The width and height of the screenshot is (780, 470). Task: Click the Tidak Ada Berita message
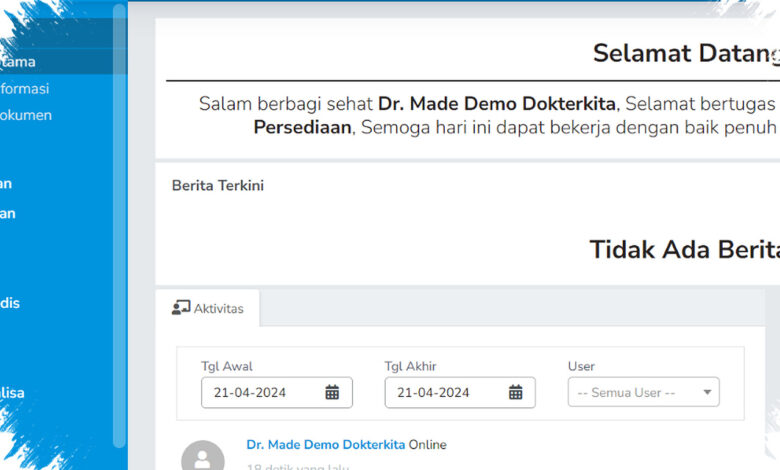684,249
